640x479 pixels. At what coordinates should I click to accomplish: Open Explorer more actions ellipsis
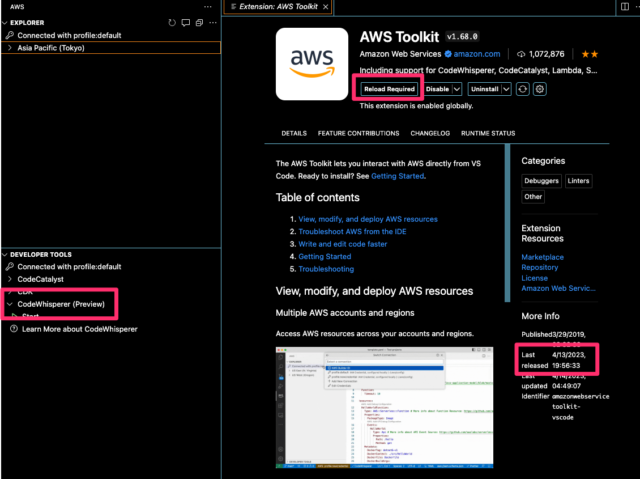[213, 23]
